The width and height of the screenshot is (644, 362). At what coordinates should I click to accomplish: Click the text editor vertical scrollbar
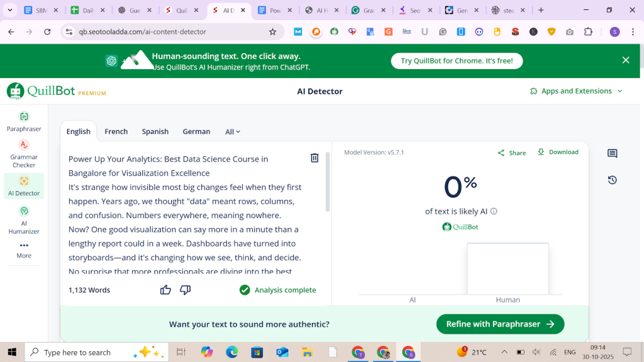click(327, 182)
